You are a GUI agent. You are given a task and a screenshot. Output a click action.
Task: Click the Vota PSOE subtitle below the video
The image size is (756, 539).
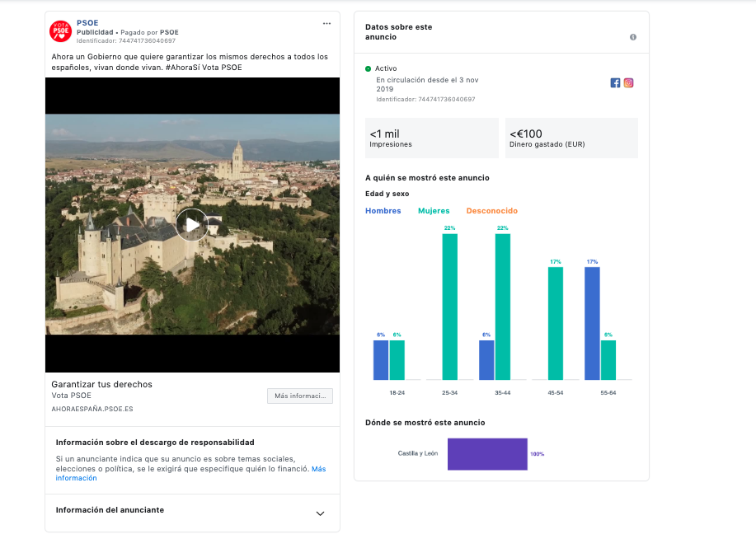coord(72,396)
